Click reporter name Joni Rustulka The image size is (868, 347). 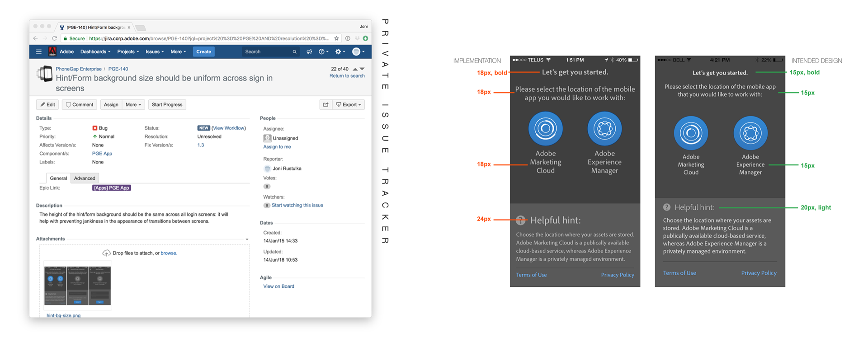click(287, 169)
